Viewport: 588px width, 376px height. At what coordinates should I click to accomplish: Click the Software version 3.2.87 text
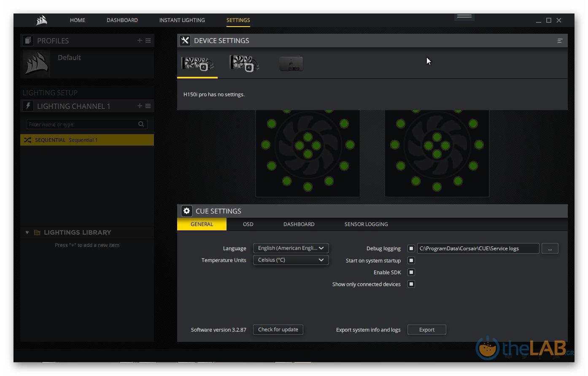click(218, 330)
